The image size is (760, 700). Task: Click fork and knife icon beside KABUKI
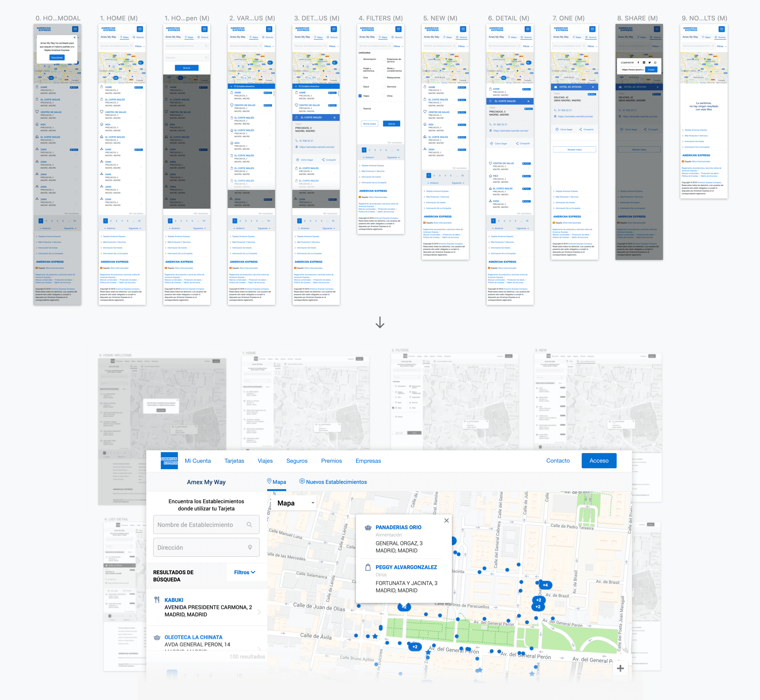pyautogui.click(x=157, y=600)
